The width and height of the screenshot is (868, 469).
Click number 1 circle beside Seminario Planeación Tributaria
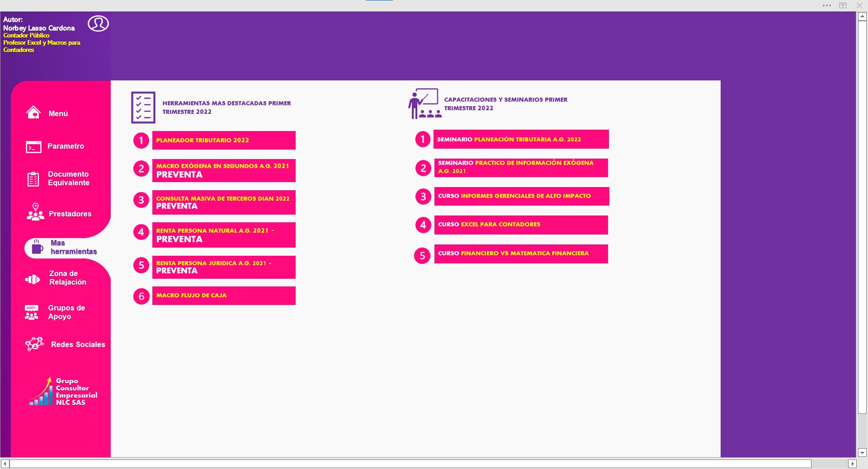423,139
